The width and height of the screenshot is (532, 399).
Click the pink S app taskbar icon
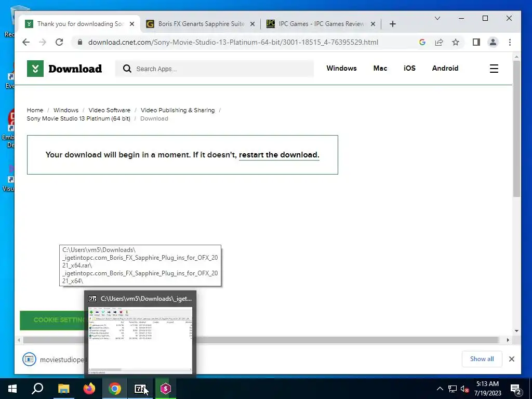click(x=166, y=389)
